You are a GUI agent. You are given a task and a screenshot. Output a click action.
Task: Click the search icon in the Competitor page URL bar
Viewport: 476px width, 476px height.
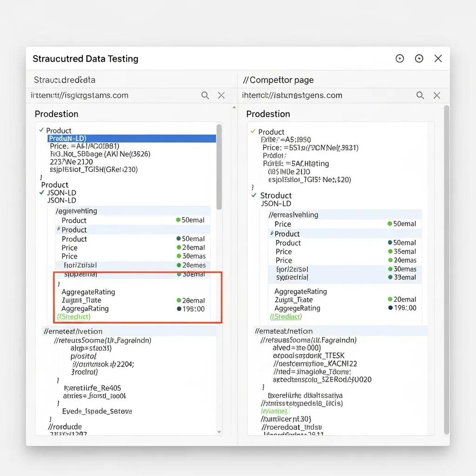(x=420, y=95)
